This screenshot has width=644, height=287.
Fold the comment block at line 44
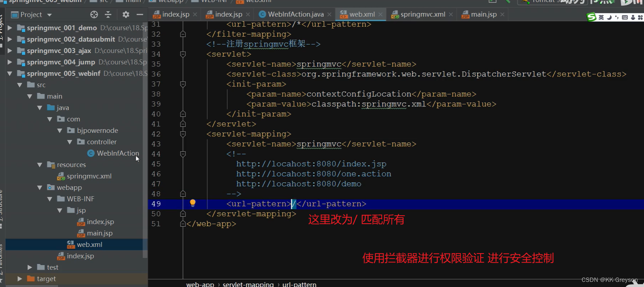(183, 154)
